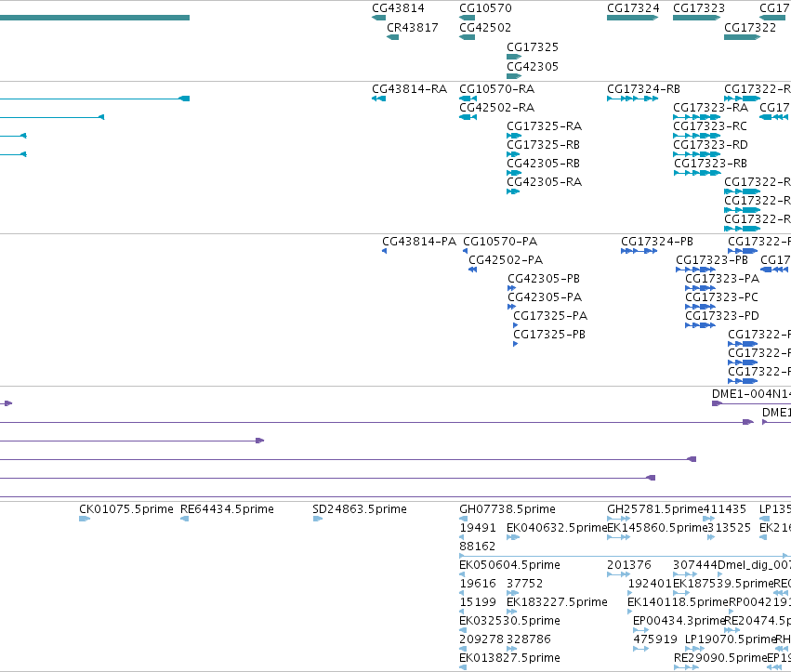Select the CR43817 gene feature
Viewport: 791px width, 672px height.
tap(392, 37)
